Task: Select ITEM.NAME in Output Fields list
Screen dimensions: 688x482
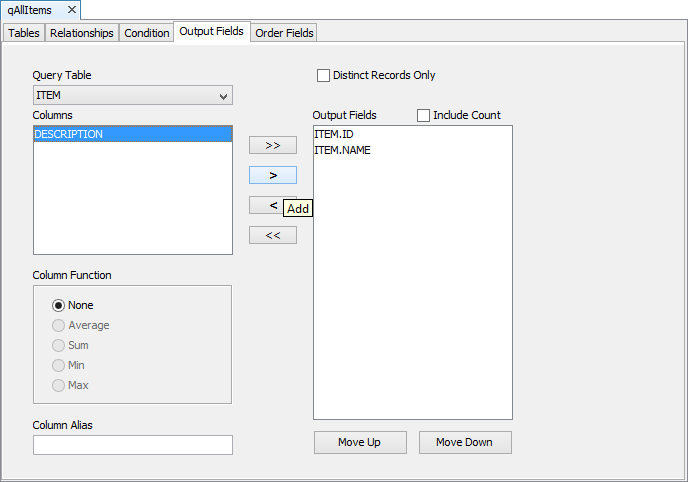Action: click(x=342, y=150)
